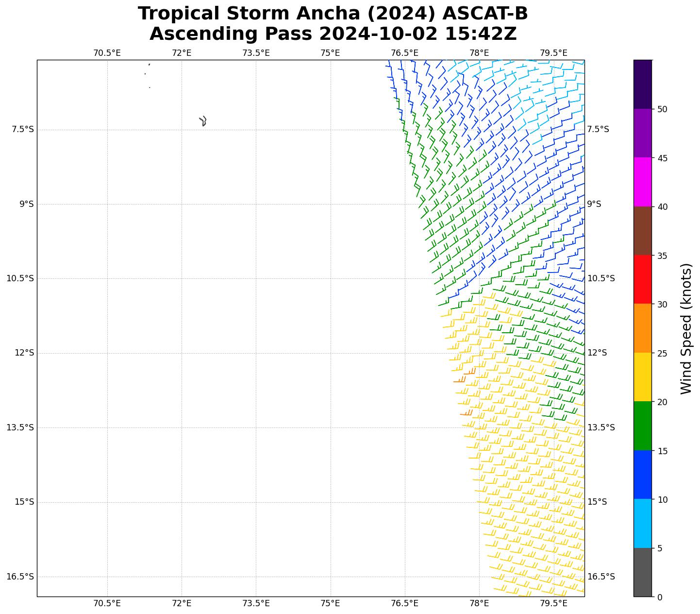700x614 pixels.
Task: Click the 12°S label on the left axis
Action: [x=24, y=353]
